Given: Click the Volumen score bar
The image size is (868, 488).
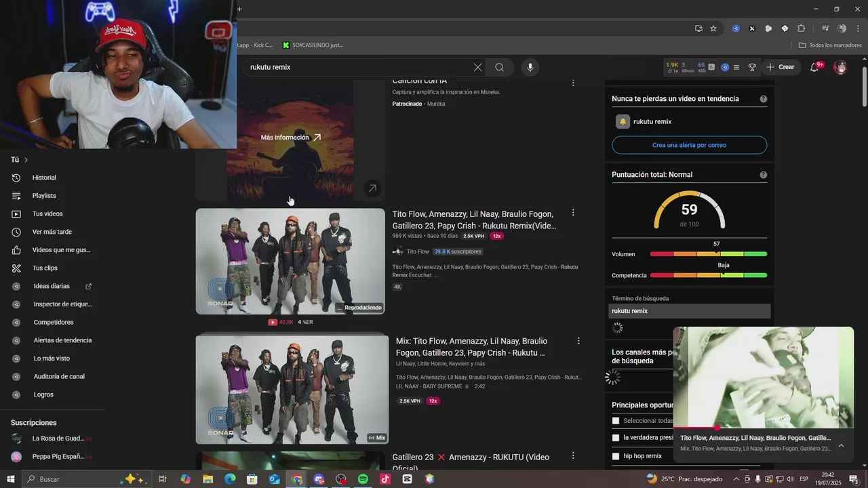Looking at the screenshot, I should 709,254.
